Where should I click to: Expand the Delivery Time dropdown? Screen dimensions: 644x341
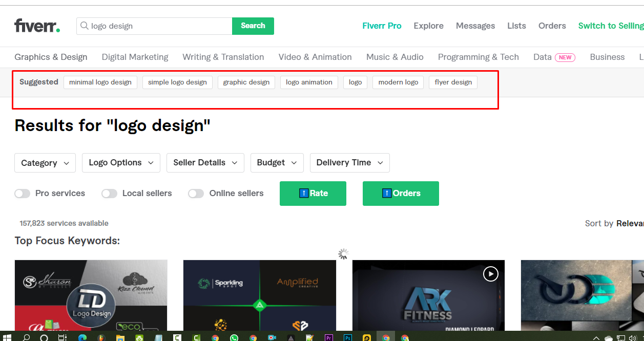[350, 163]
